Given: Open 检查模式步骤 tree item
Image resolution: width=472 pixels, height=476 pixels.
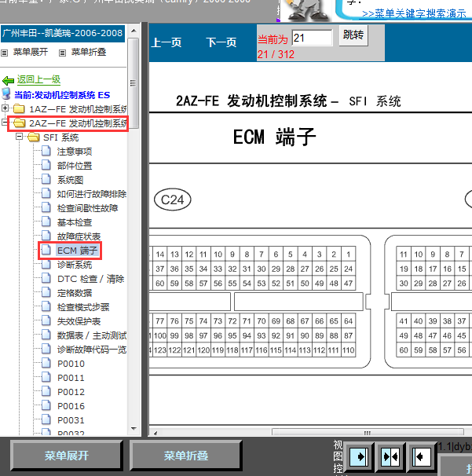Looking at the screenshot, I should click(83, 307).
